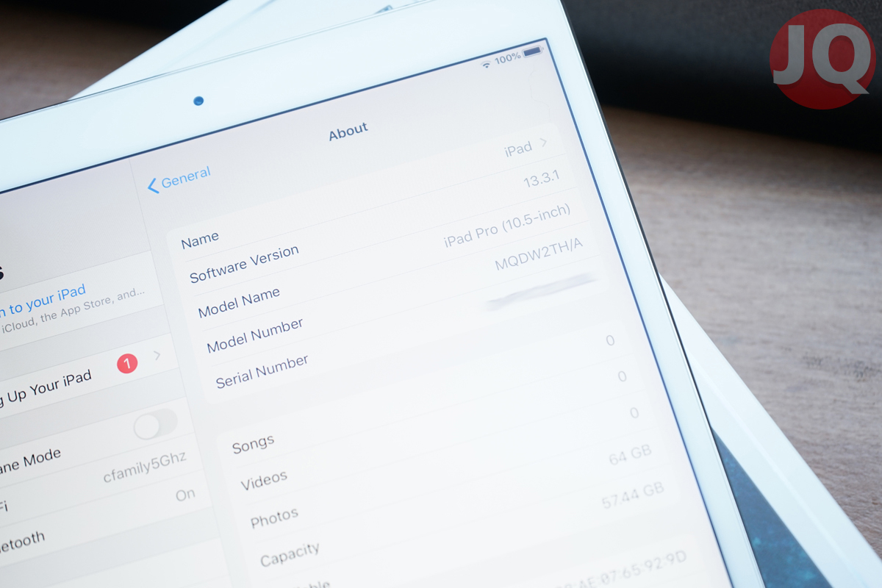Tap the Name row label
Image resolution: width=882 pixels, height=588 pixels.
[200, 240]
